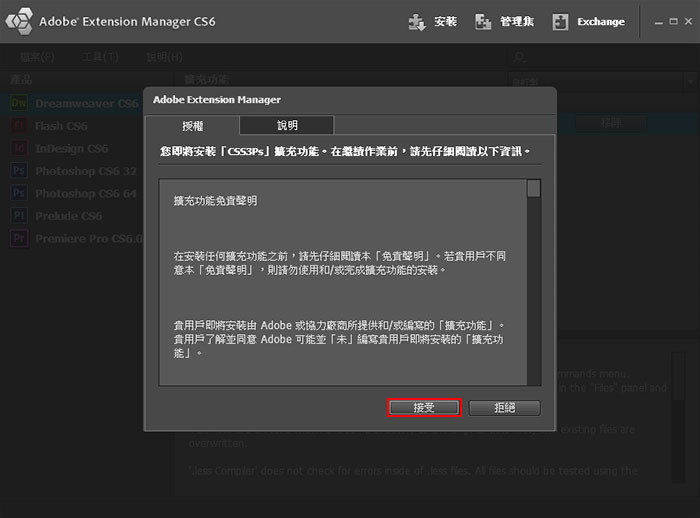Screen dimensions: 700x518
Task: Open the 檔案(F) menu
Action: [37, 57]
